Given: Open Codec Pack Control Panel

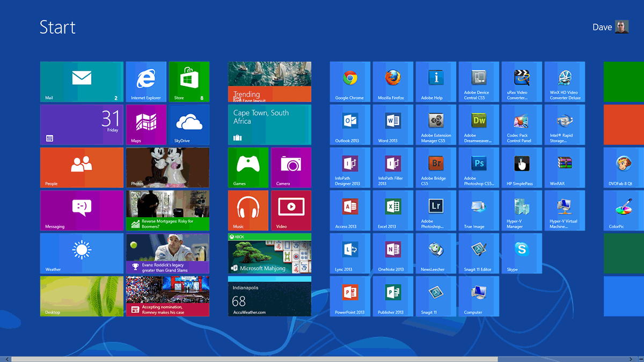Looking at the screenshot, I should click(522, 124).
